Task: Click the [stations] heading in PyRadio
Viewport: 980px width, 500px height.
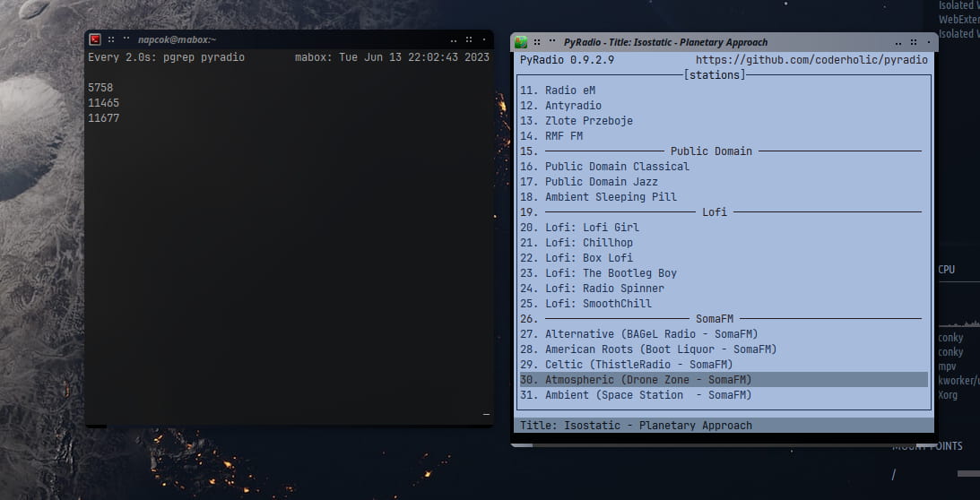Action: 715,75
